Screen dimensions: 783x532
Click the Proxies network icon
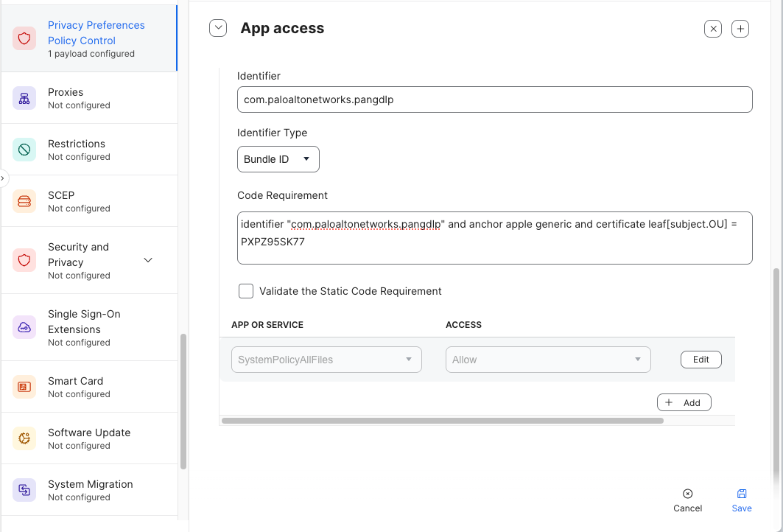[x=24, y=98]
